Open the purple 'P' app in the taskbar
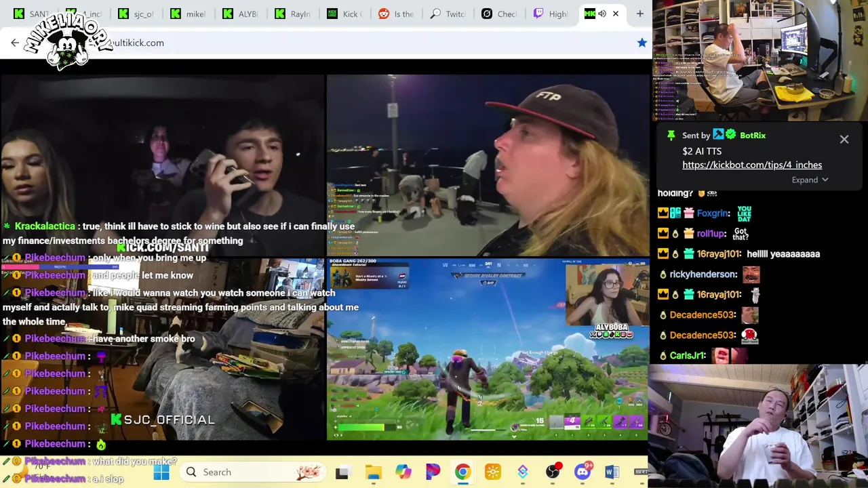Image resolution: width=868 pixels, height=488 pixels. pos(433,472)
